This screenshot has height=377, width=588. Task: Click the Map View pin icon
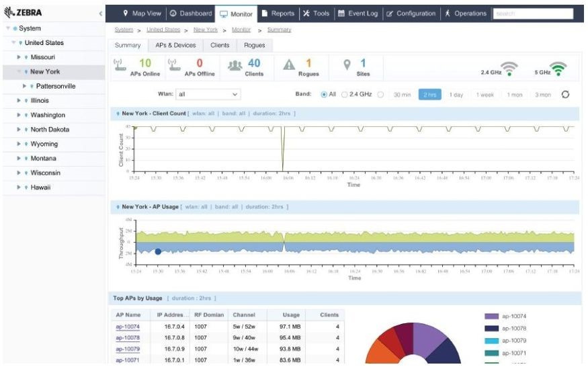click(x=126, y=13)
